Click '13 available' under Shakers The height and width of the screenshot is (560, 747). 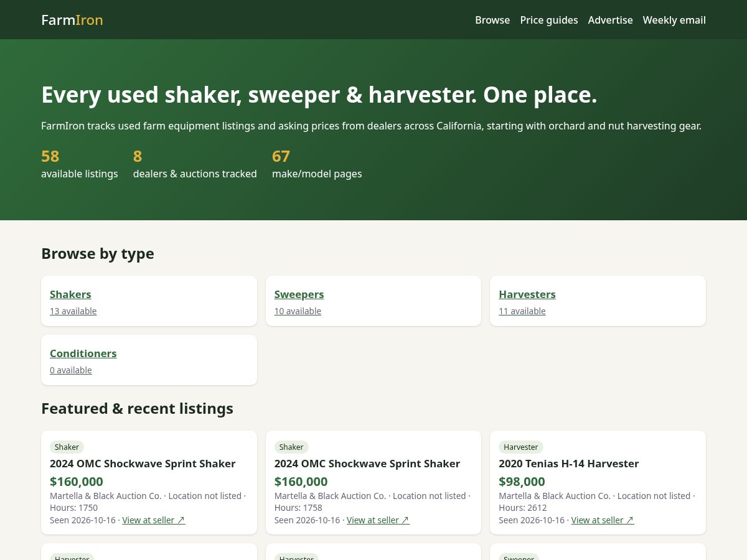pos(73,311)
